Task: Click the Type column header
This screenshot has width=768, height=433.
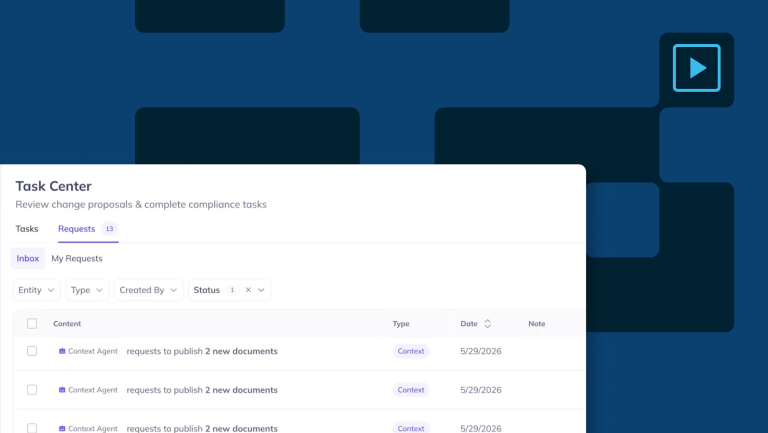Action: point(401,324)
